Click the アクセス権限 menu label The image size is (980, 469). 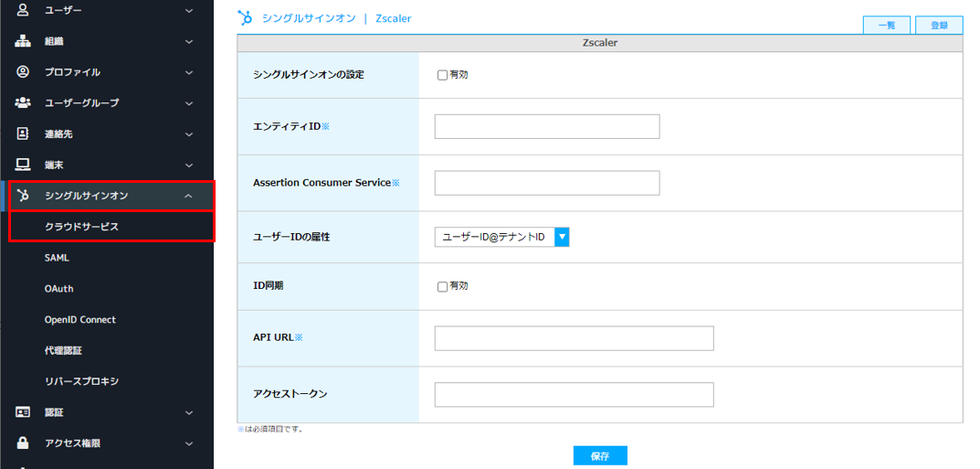(x=72, y=443)
